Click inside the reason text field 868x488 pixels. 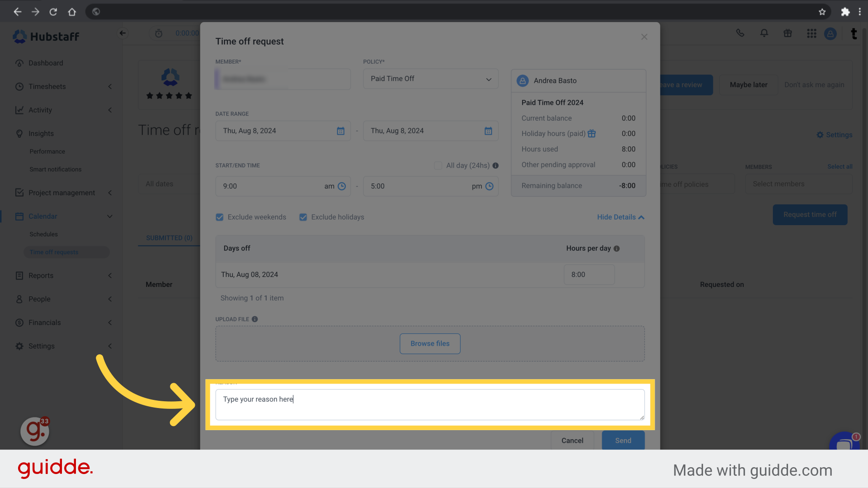click(429, 404)
